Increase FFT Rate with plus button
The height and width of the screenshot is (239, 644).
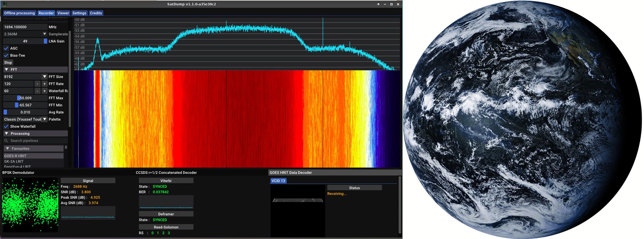pyautogui.click(x=44, y=84)
